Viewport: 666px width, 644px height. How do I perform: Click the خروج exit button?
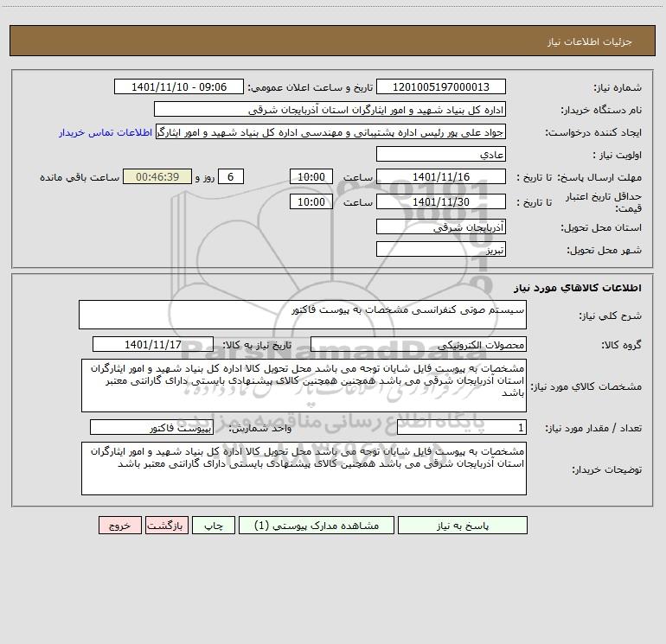pyautogui.click(x=119, y=525)
